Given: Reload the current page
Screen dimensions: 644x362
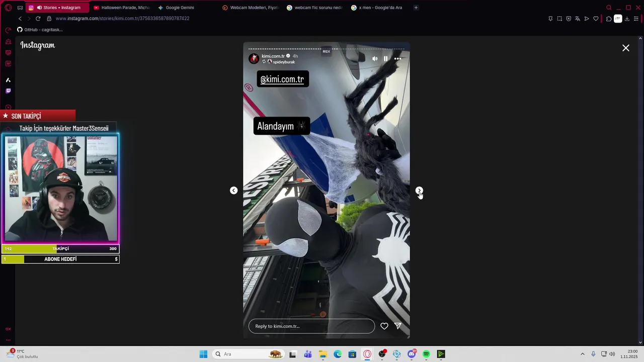Looking at the screenshot, I should click(38, 19).
